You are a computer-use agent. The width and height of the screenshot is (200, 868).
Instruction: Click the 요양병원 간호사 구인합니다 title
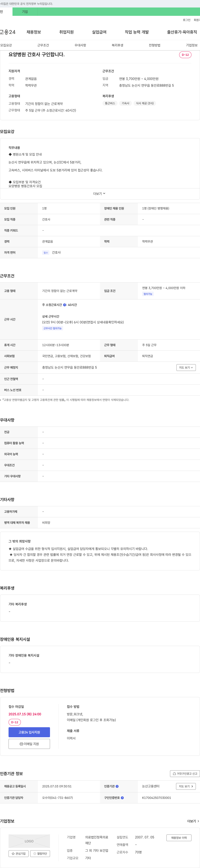point(36,55)
